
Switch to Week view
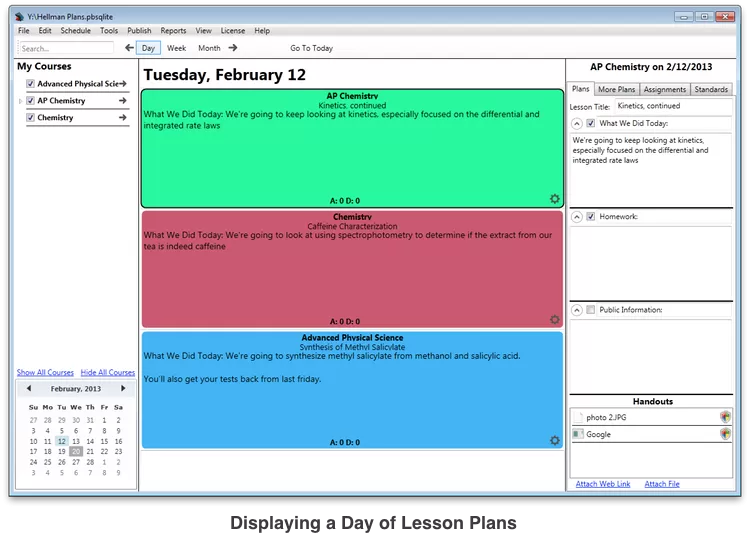coord(176,48)
